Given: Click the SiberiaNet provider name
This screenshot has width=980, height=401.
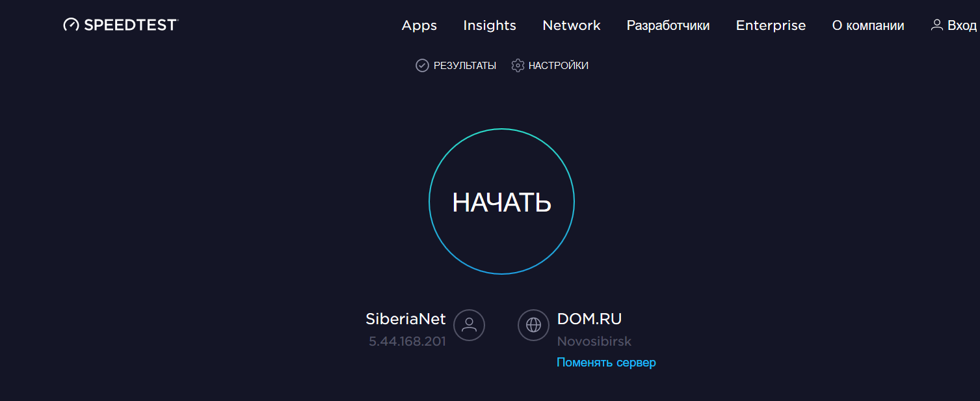Looking at the screenshot, I should point(406,319).
